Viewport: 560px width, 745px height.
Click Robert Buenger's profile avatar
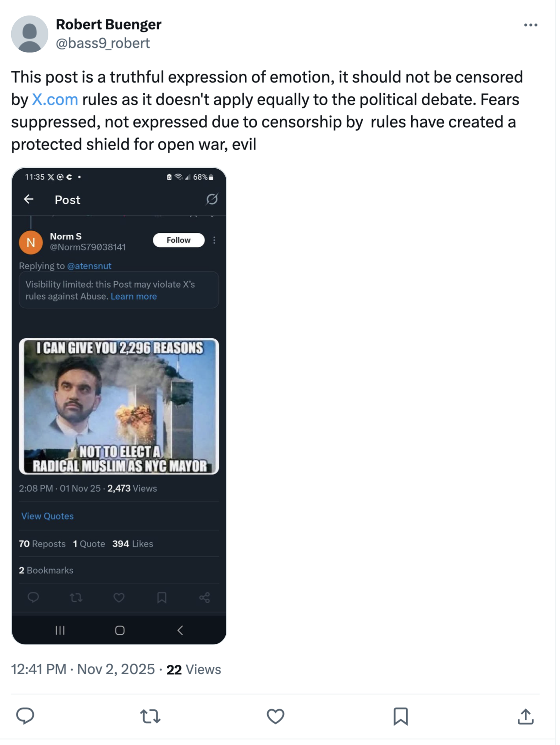[30, 34]
